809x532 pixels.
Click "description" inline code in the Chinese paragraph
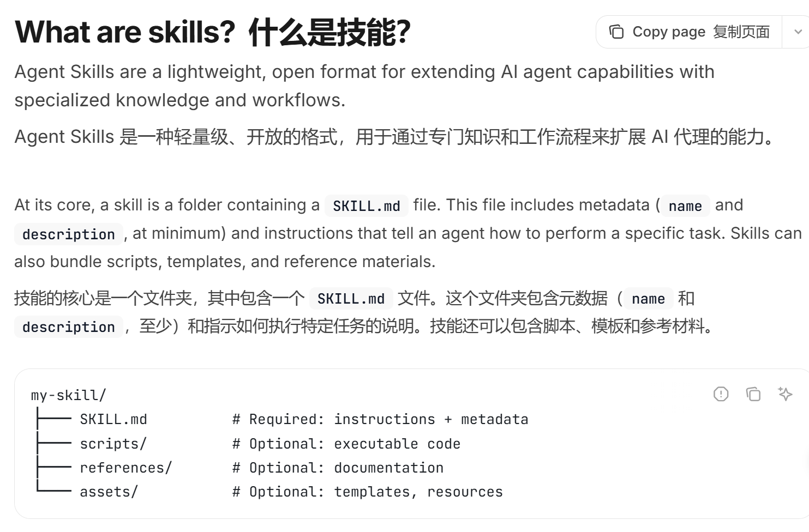69,327
